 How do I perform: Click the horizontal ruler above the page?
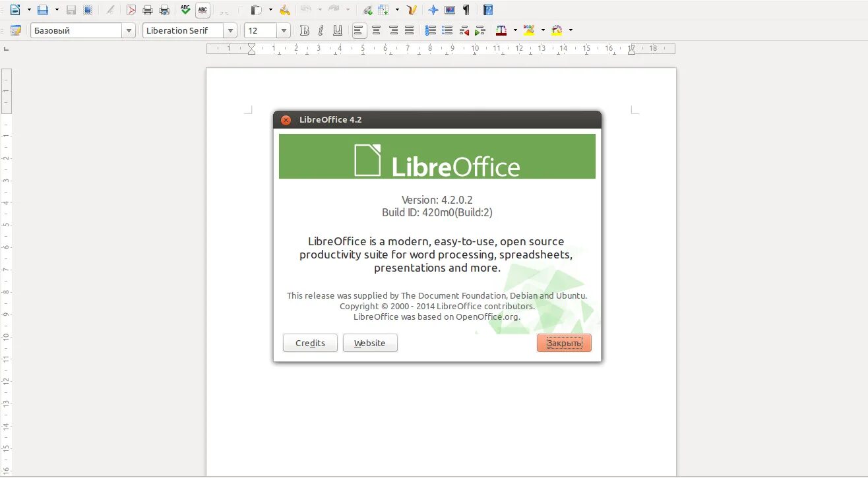coord(441,48)
